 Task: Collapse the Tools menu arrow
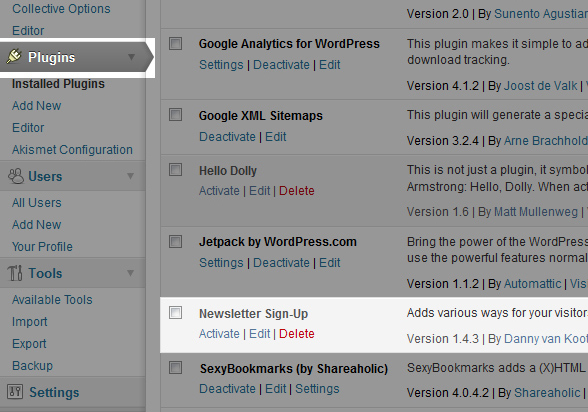[x=130, y=273]
